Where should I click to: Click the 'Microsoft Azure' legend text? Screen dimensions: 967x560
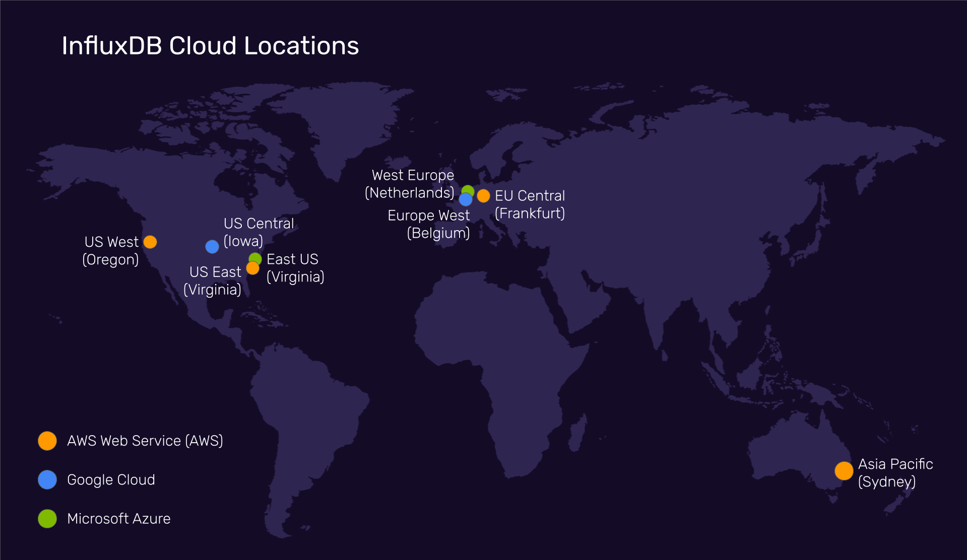pyautogui.click(x=119, y=519)
